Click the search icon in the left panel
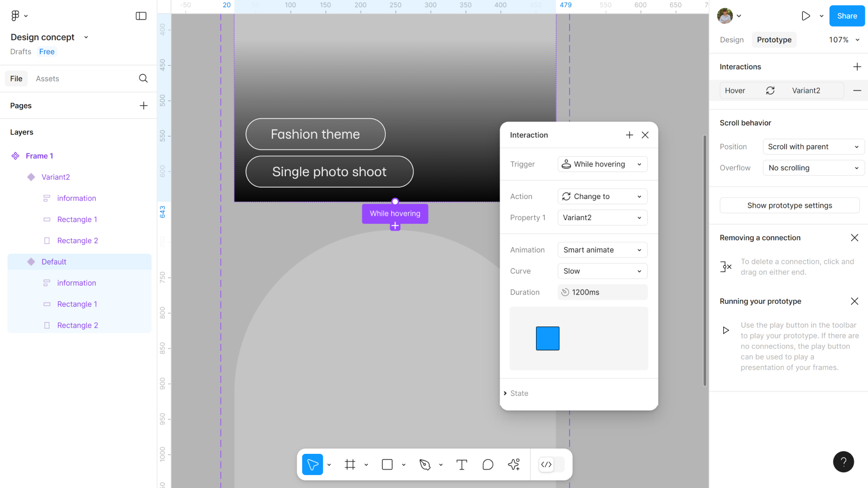This screenshot has width=868, height=488. coord(143,79)
